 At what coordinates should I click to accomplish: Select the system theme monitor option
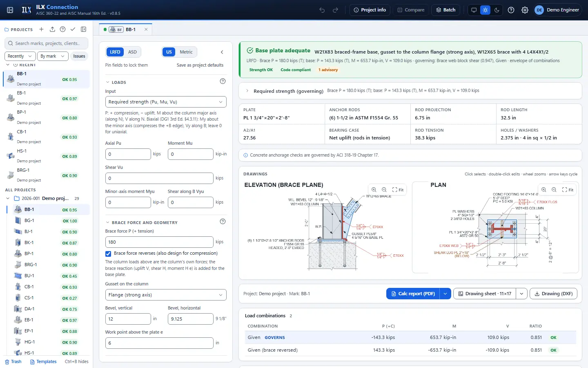474,10
